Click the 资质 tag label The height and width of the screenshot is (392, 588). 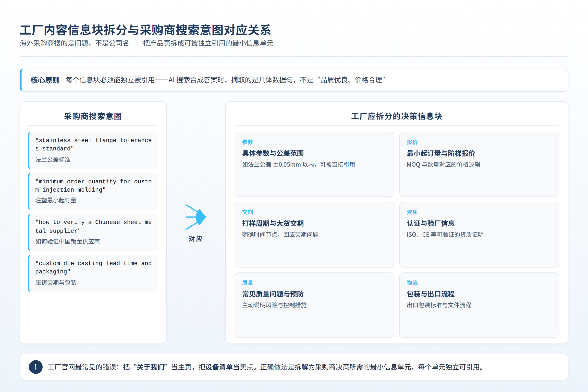pyautogui.click(x=412, y=212)
